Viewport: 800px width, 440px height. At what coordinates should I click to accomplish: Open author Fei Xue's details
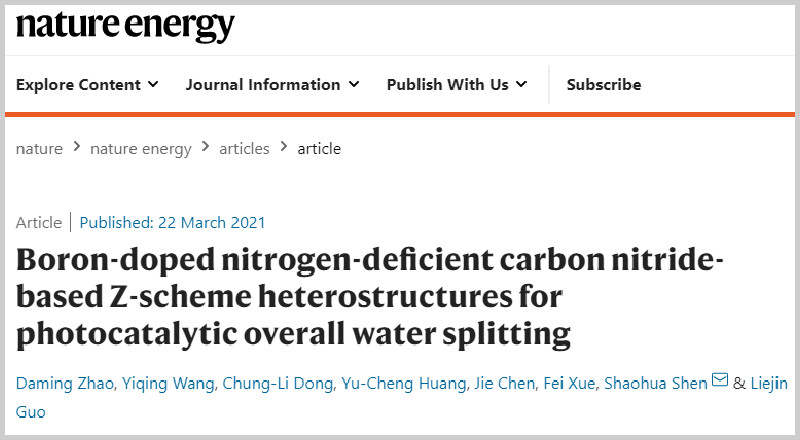pyautogui.click(x=569, y=383)
